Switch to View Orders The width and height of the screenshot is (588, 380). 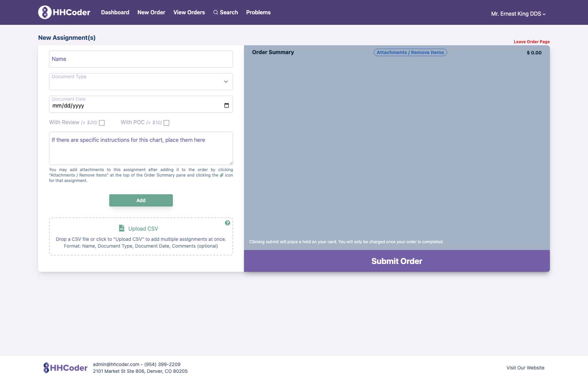[189, 12]
